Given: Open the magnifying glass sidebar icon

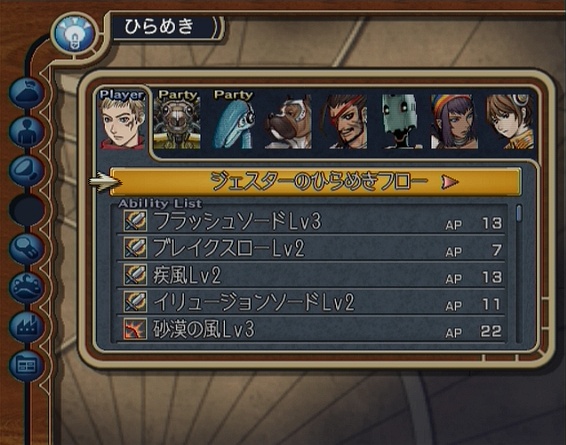Looking at the screenshot, I should pos(27,249).
